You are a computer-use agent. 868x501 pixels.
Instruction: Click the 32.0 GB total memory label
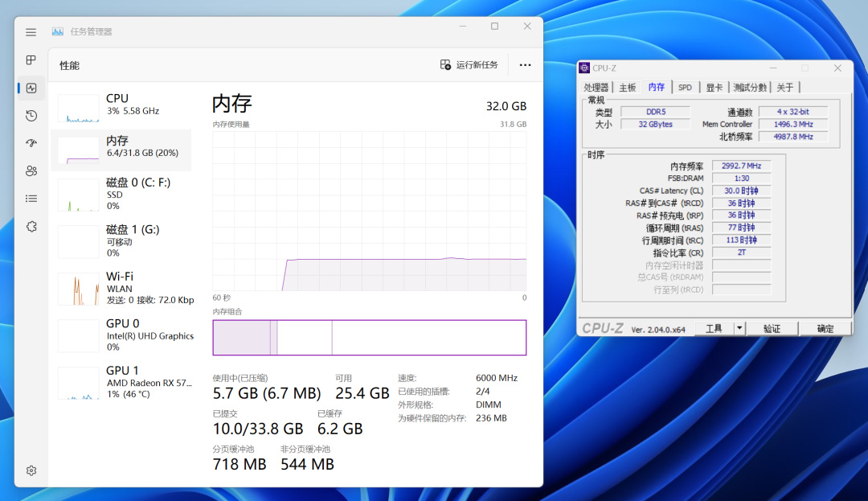point(506,106)
